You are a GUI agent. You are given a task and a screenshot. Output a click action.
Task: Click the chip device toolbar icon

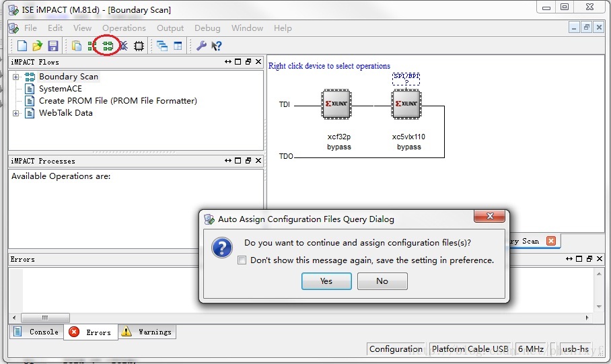[139, 46]
